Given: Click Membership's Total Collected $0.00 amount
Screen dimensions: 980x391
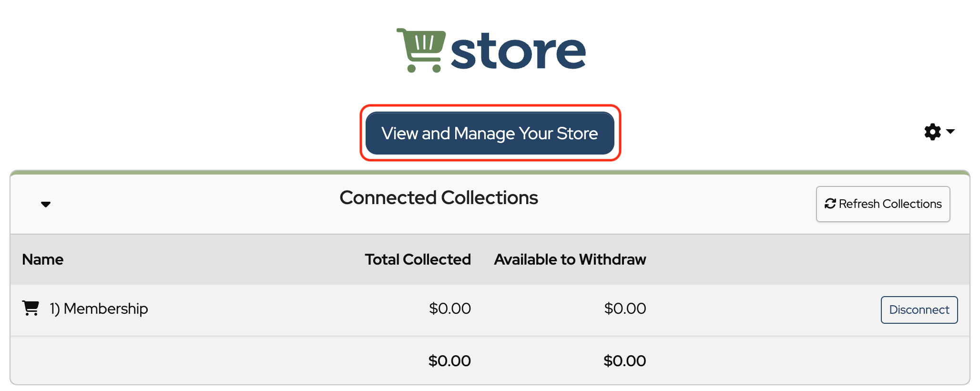Looking at the screenshot, I should point(449,309).
